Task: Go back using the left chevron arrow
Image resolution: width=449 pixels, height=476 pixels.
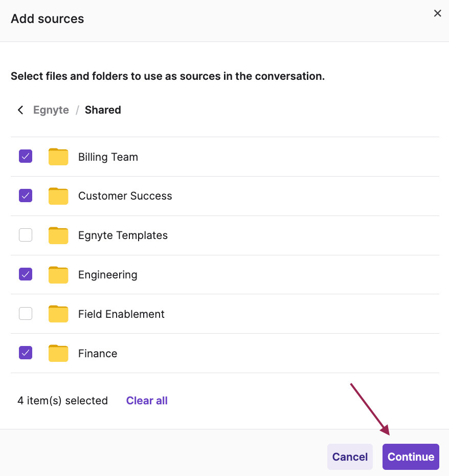Action: click(20, 110)
